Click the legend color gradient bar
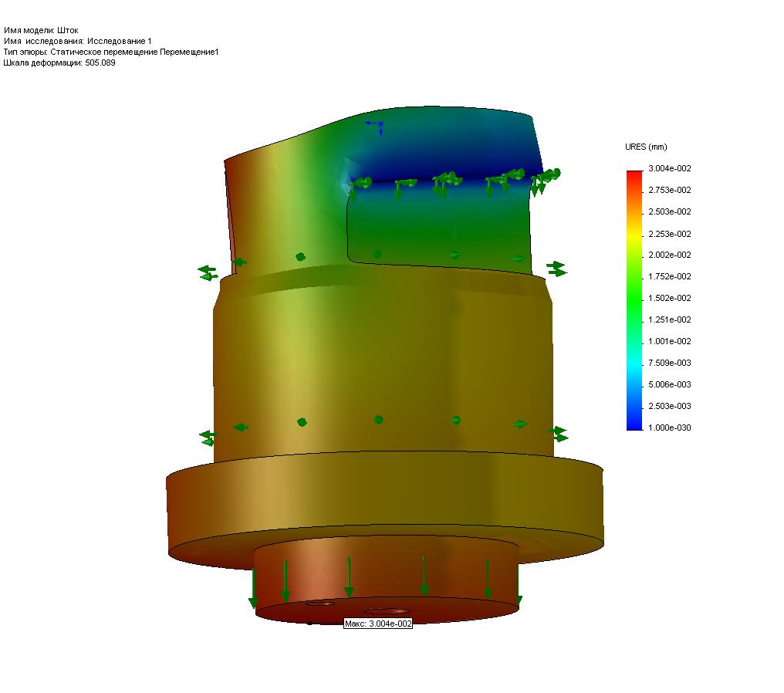This screenshot has height=693, width=784. [x=634, y=301]
